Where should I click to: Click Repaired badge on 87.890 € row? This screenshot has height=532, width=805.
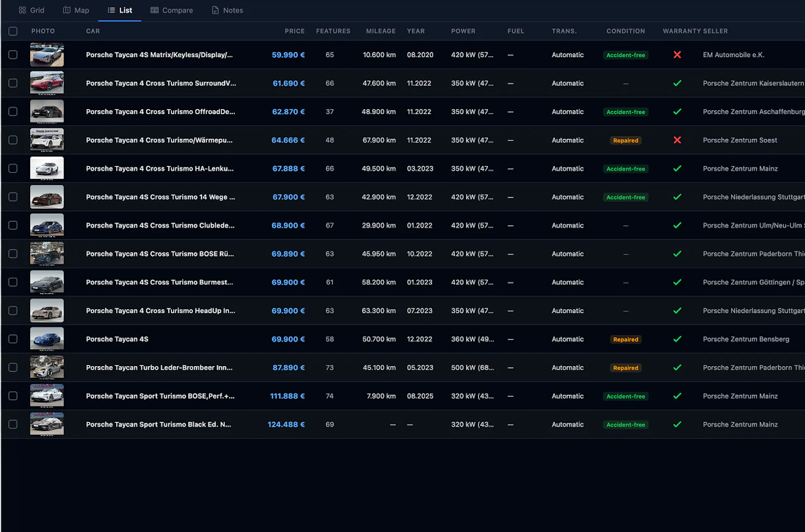pyautogui.click(x=625, y=368)
